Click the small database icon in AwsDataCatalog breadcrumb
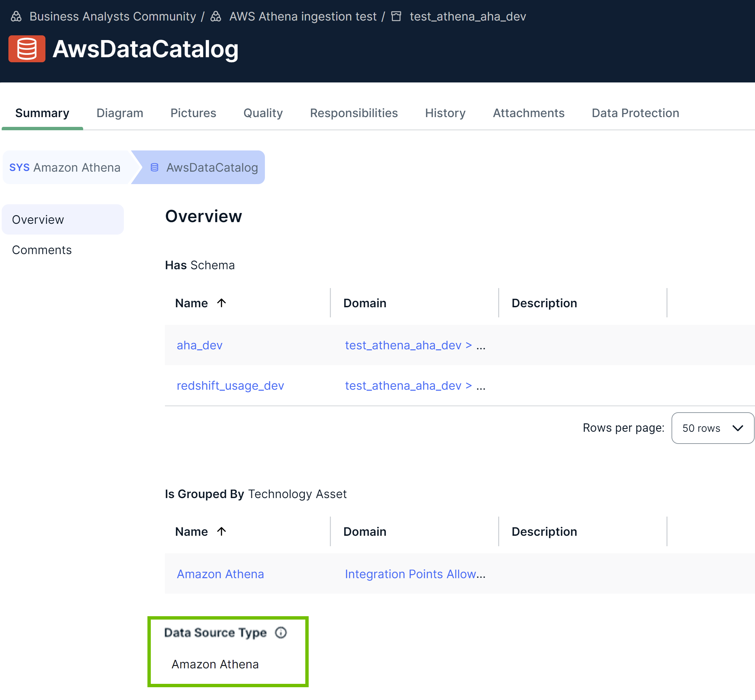The height and width of the screenshot is (700, 755). 154,167
